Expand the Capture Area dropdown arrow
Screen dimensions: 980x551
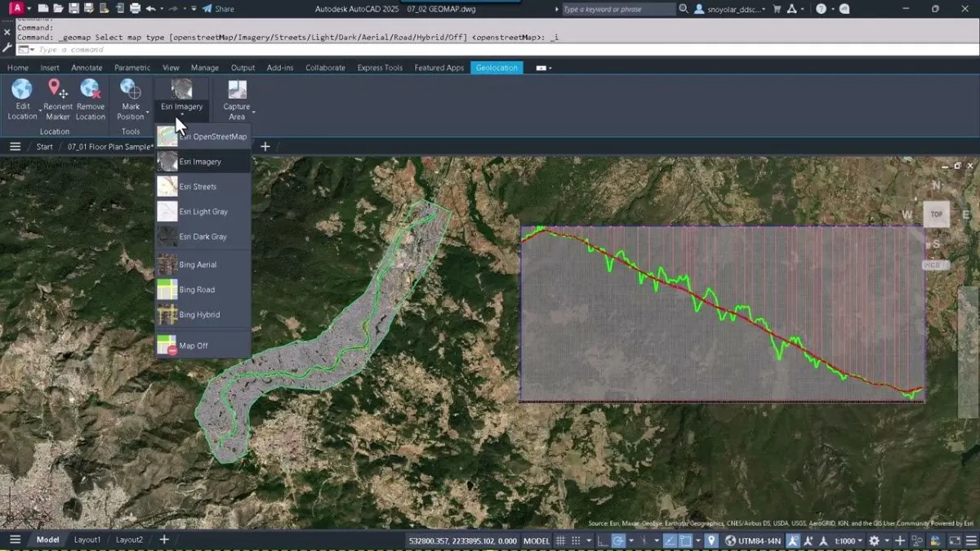[254, 111]
